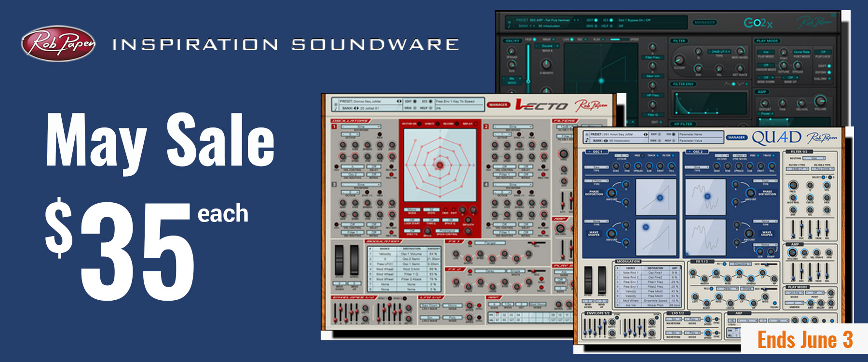Open Quad play mode dropdown
The image size is (868, 362).
(x=794, y=292)
